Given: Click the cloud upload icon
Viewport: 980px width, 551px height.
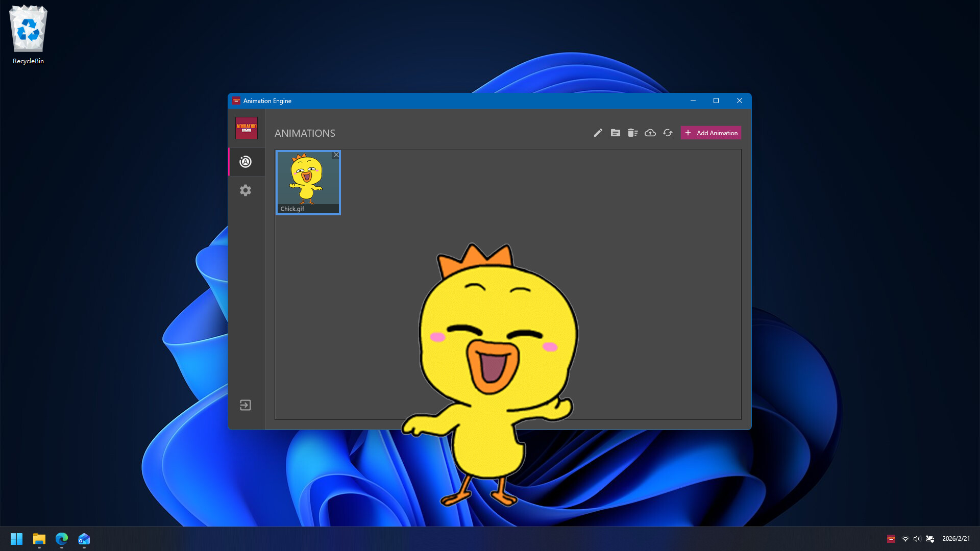Looking at the screenshot, I should (650, 133).
